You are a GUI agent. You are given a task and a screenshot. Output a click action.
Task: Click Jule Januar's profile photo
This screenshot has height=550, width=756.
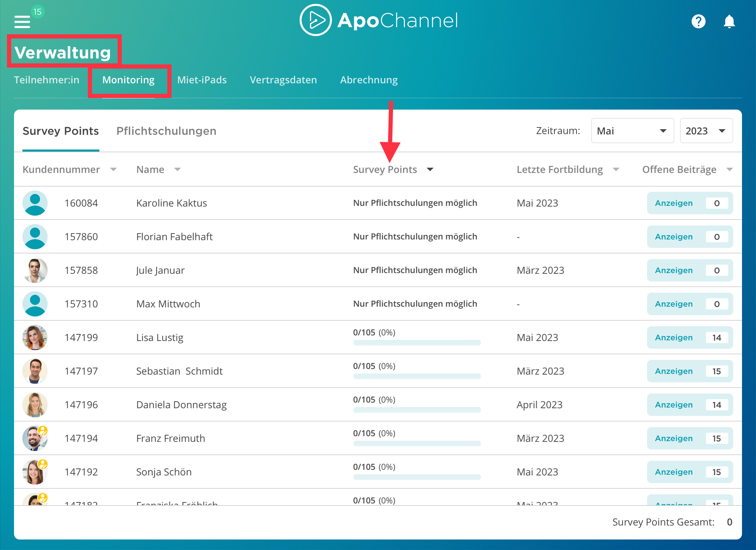(x=35, y=270)
